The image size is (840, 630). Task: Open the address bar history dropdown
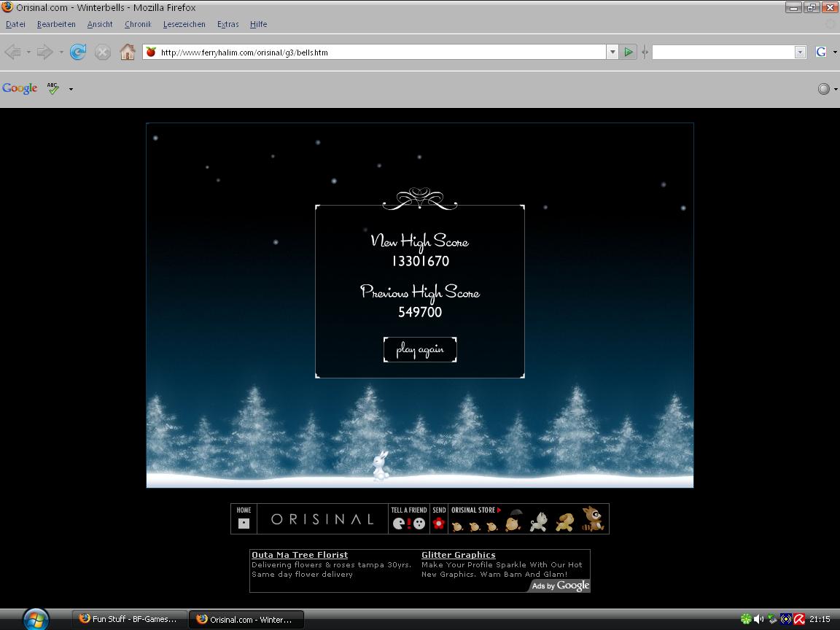(x=612, y=52)
